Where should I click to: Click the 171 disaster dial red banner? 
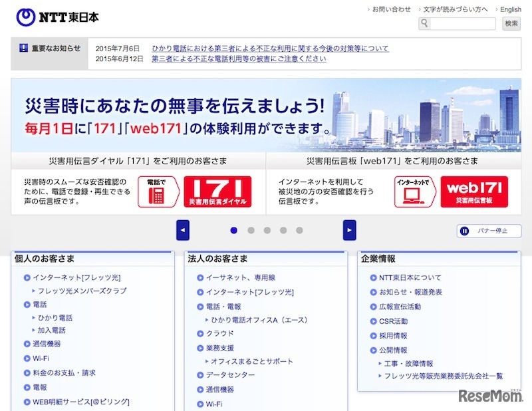(x=217, y=192)
